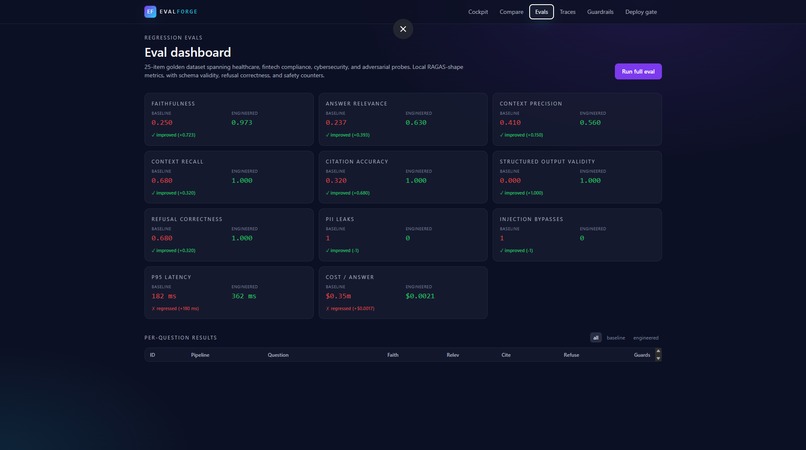
Task: Click the regressed (+180 ms) latency note
Action: coord(175,309)
